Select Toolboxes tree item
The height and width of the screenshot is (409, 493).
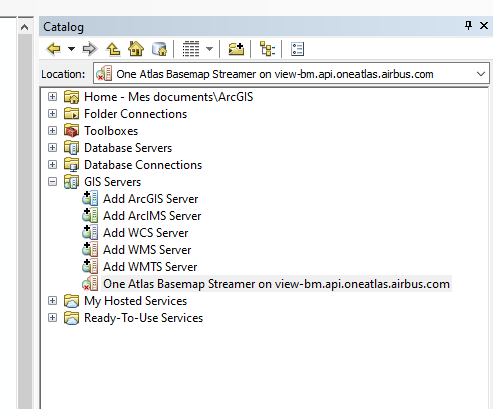(x=111, y=131)
